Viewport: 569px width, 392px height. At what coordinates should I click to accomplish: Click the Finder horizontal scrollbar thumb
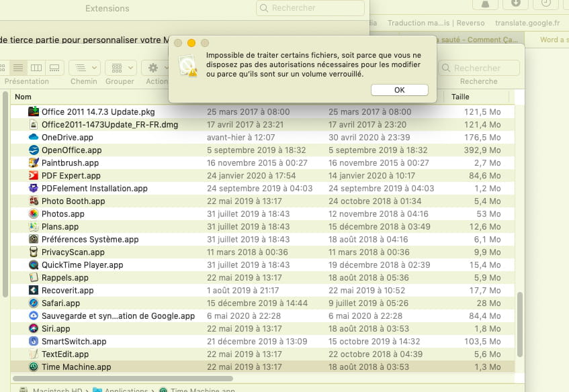(x=123, y=379)
